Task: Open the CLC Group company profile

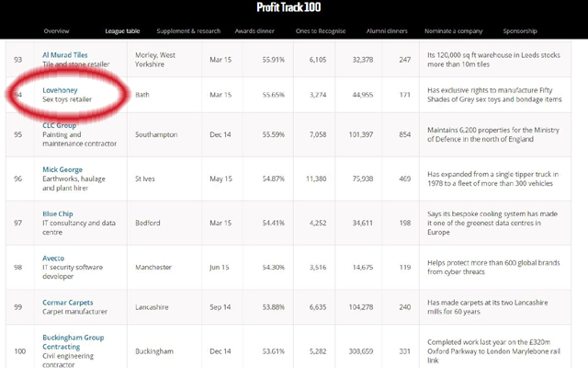Action: coord(59,124)
